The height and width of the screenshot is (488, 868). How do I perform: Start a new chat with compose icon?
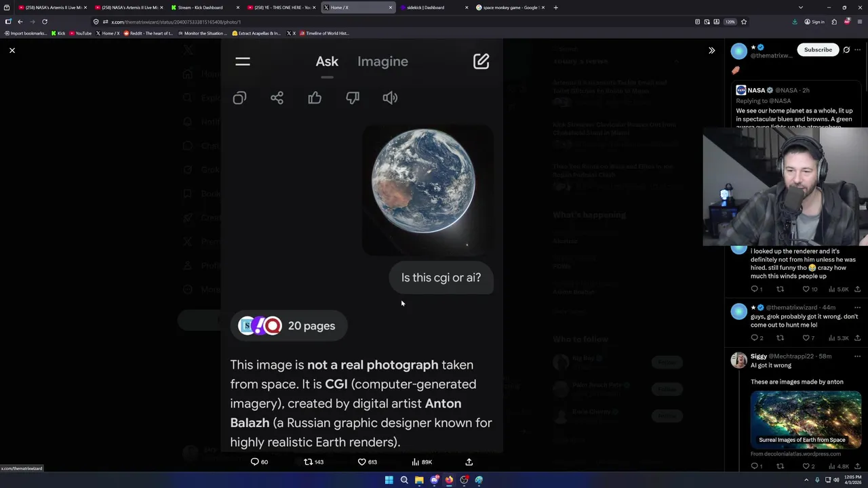[x=481, y=62]
